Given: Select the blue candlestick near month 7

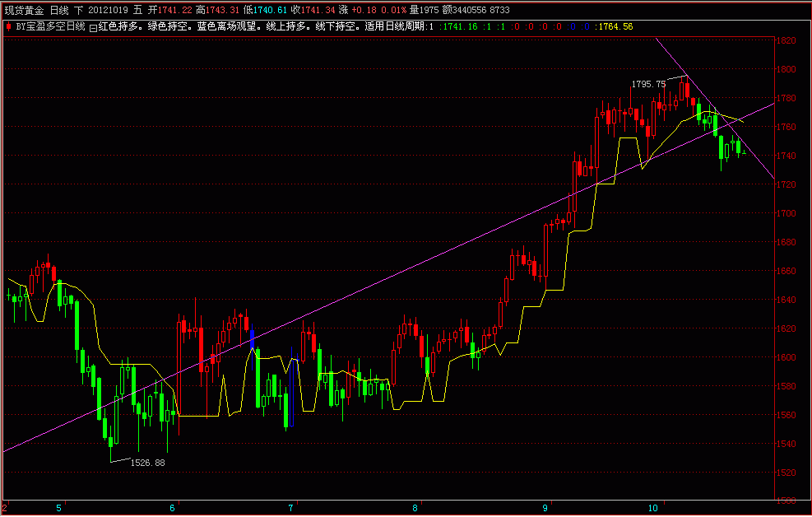Looking at the screenshot, I should coord(291,392).
